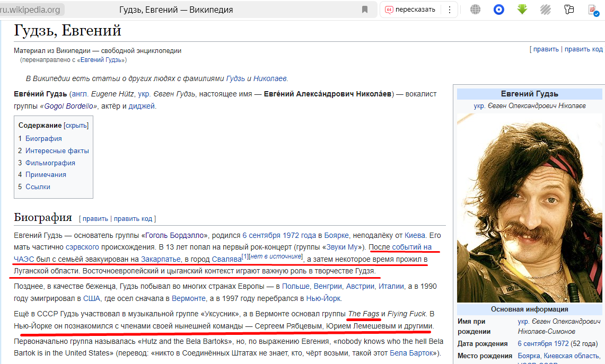The width and height of the screenshot is (605, 364).
Task: Open the three-dot menu beside 'пересказать'
Action: [x=450, y=10]
